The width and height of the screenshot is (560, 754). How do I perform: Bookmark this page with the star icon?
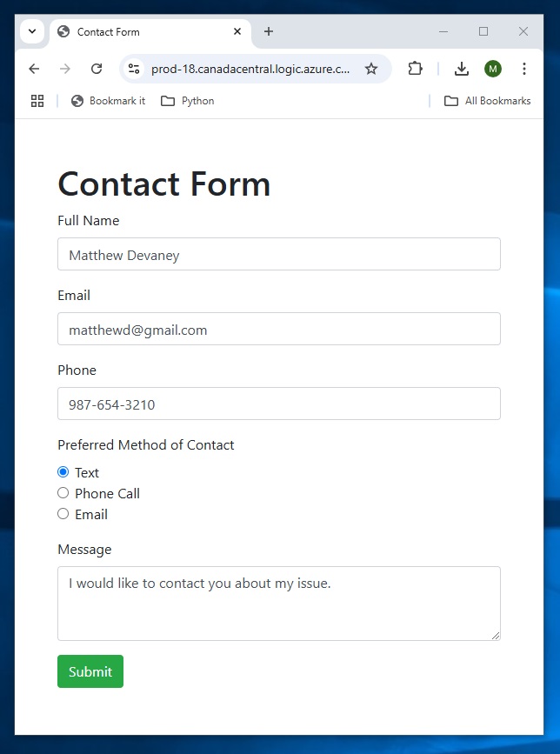coord(371,69)
